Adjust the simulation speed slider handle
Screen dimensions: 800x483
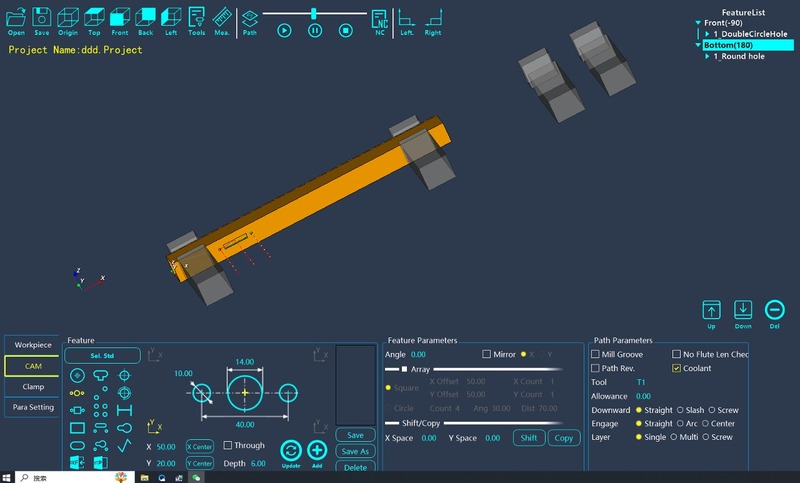[x=314, y=13]
